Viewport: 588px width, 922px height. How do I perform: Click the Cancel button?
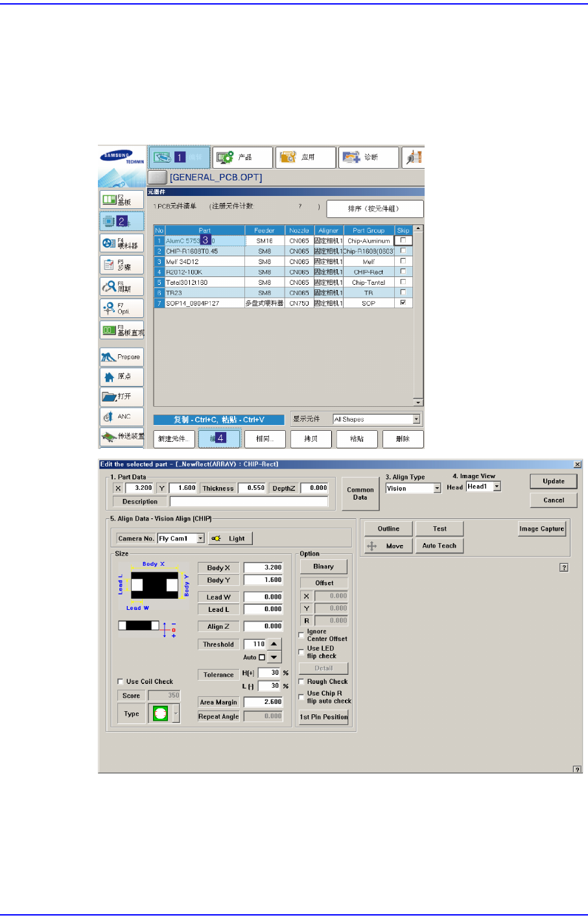click(x=554, y=500)
